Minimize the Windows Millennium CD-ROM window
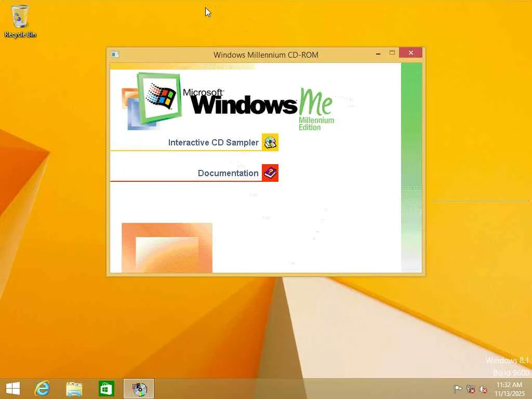This screenshot has height=399, width=532. pyautogui.click(x=378, y=54)
